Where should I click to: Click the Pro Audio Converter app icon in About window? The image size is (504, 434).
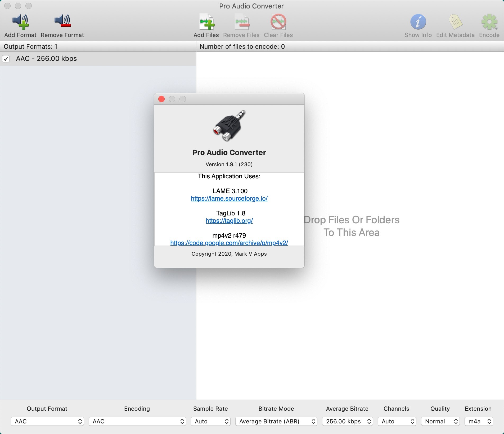229,126
